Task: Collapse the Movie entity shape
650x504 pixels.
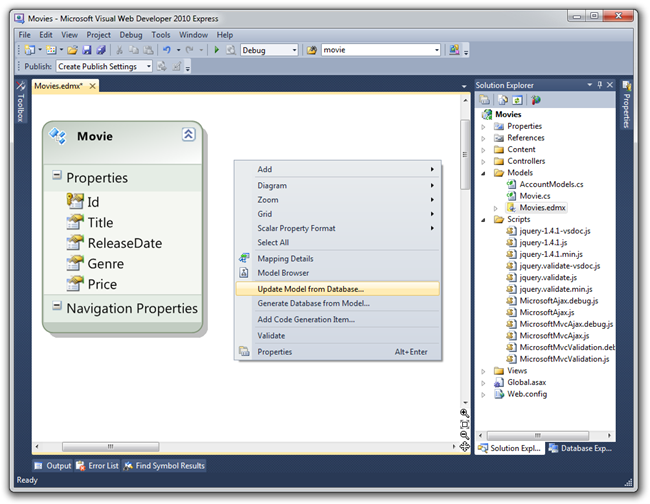Action: [188, 135]
